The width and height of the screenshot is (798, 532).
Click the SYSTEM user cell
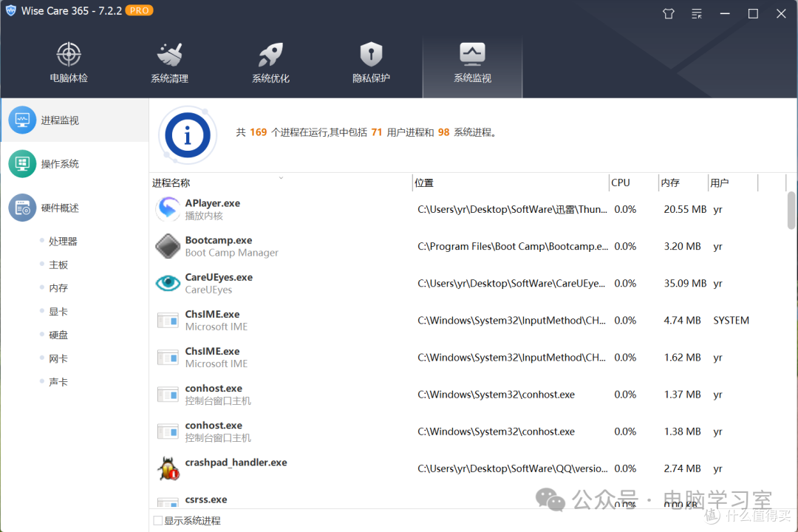coord(731,320)
